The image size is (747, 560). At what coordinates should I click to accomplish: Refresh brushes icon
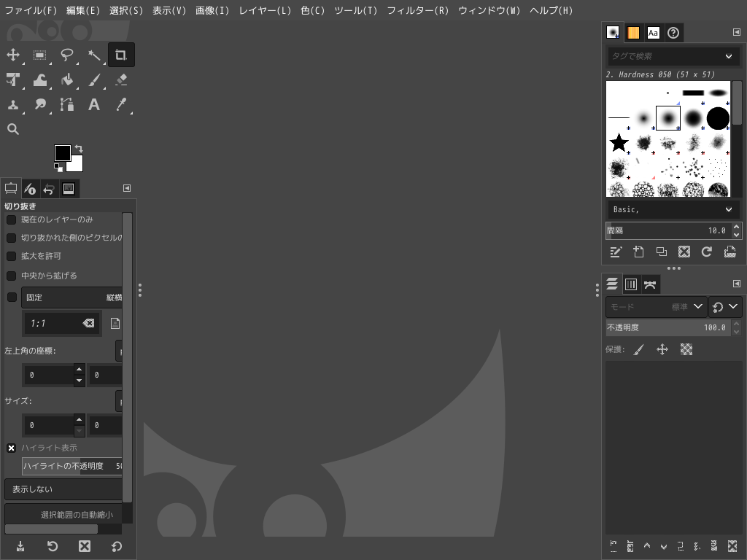[x=706, y=252]
